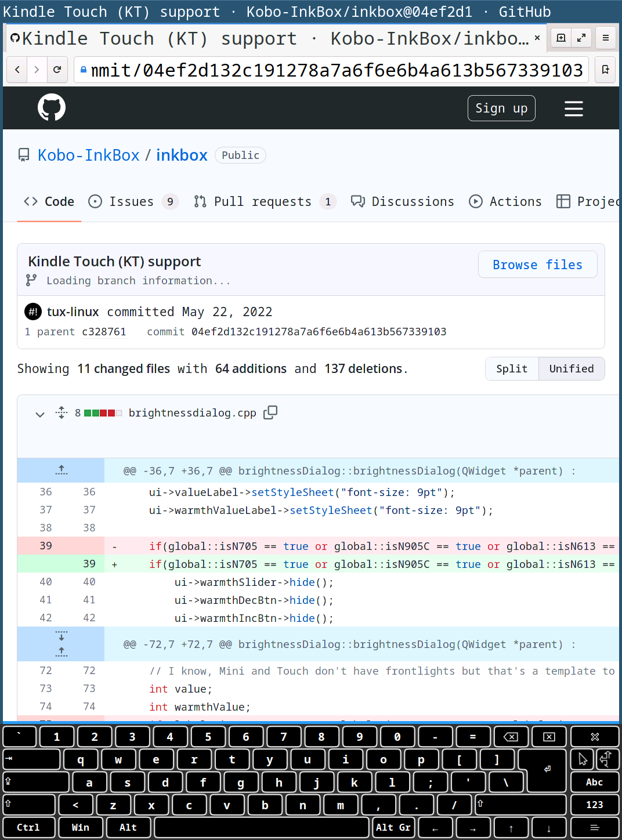The height and width of the screenshot is (840, 622).
Task: Open parent commit c328761
Action: (x=104, y=332)
